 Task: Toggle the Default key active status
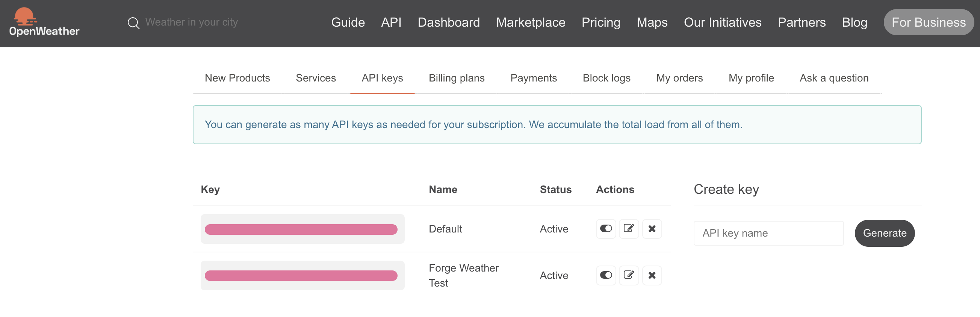(x=606, y=229)
